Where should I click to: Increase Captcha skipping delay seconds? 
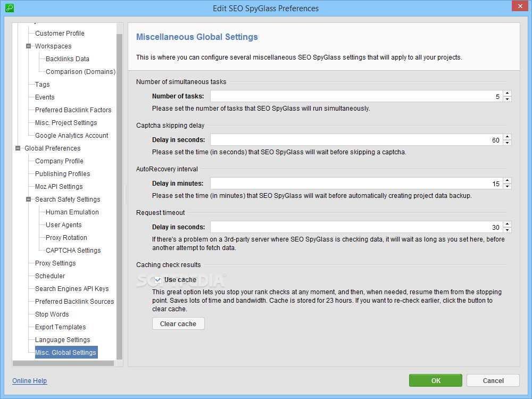pyautogui.click(x=507, y=137)
